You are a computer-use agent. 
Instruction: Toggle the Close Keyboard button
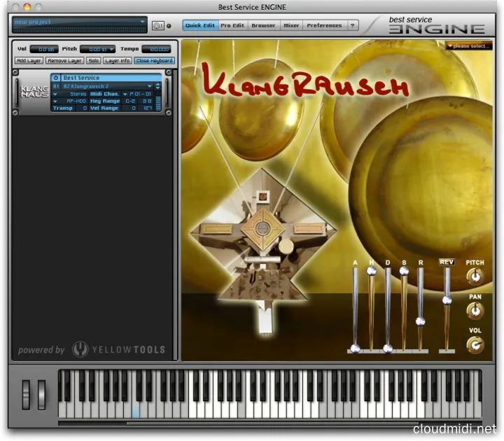point(155,61)
